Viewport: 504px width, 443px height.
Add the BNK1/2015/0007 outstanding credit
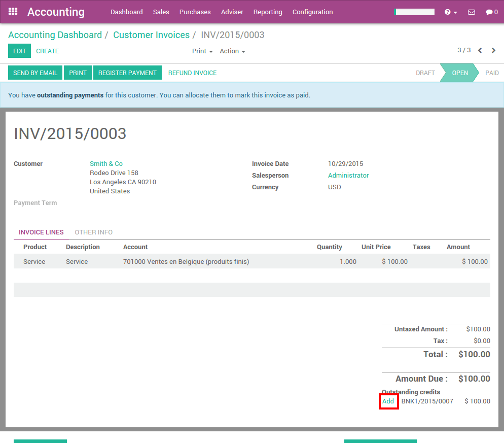388,401
